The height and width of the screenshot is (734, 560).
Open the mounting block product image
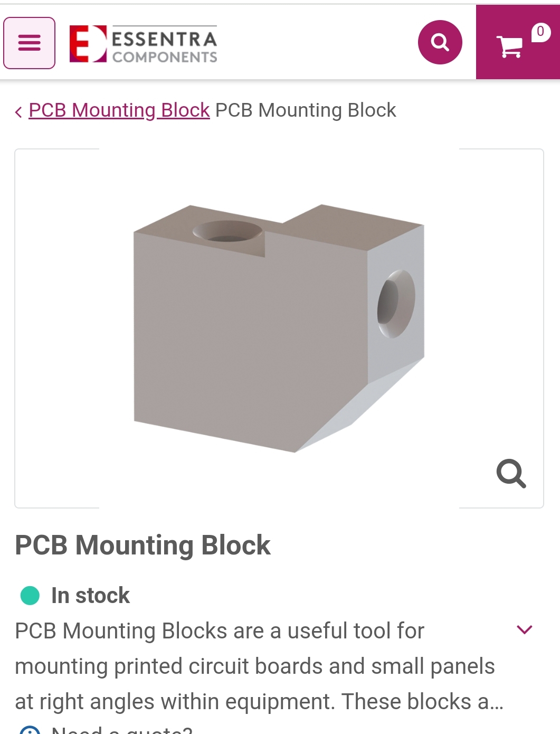pyautogui.click(x=279, y=328)
